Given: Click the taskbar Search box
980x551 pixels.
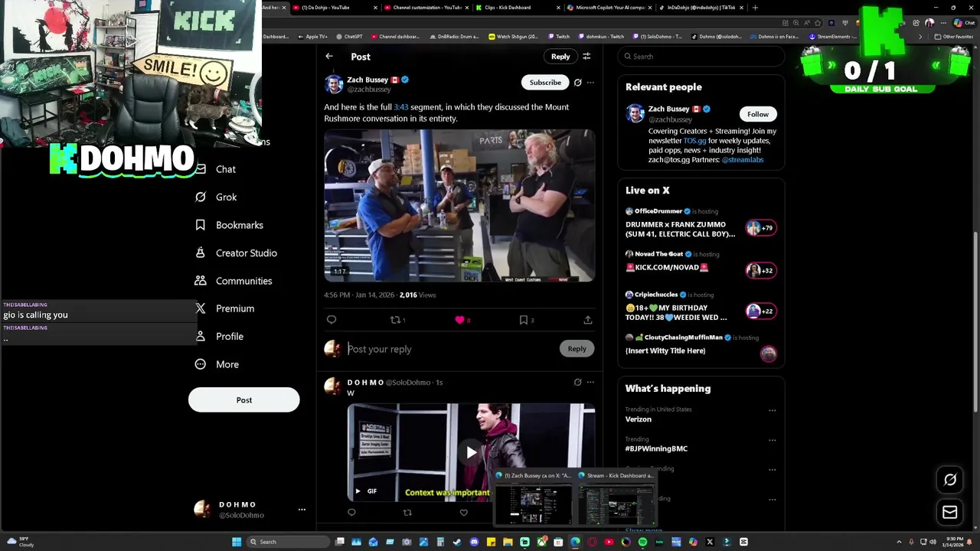Looking at the screenshot, I should [290, 542].
